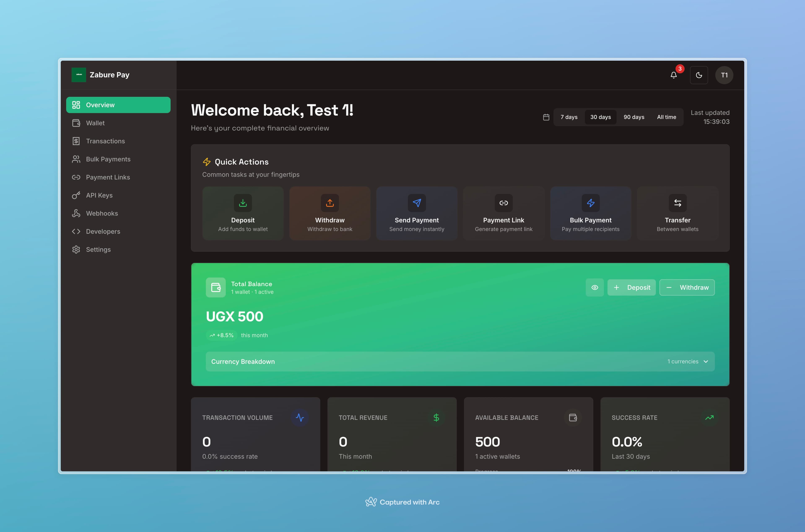805x532 pixels.
Task: Expand the Currency Breakdown section
Action: tap(243, 361)
